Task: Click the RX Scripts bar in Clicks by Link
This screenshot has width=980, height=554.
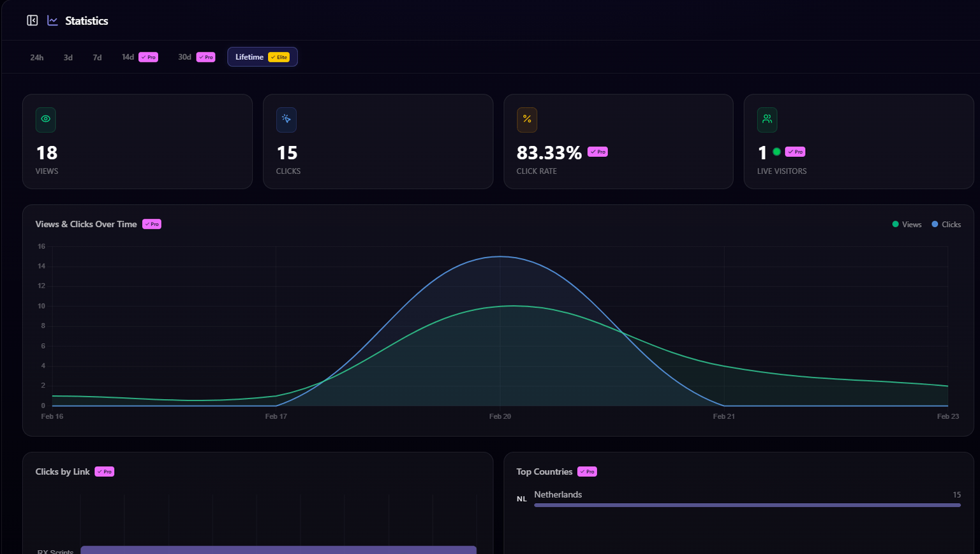Action: coord(278,550)
